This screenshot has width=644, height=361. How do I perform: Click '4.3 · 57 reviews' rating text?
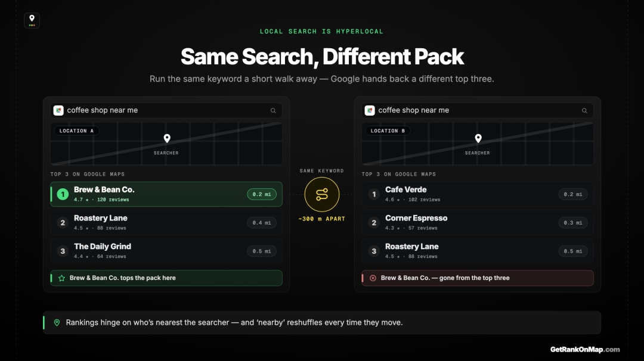click(411, 228)
